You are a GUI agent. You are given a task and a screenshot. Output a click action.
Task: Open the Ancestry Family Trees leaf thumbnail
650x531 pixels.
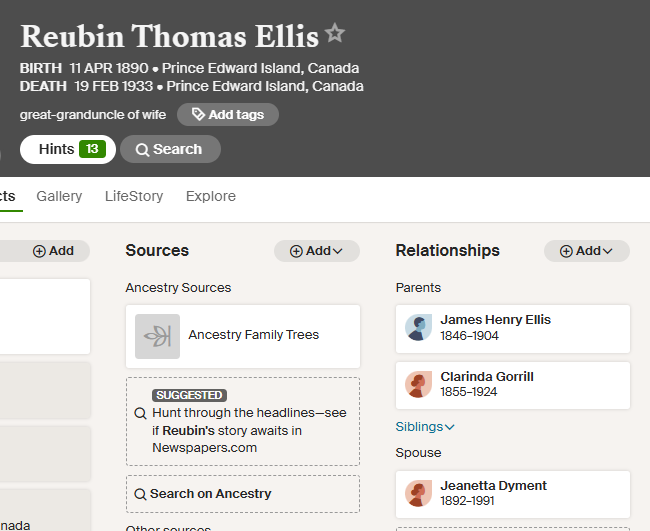[158, 336]
